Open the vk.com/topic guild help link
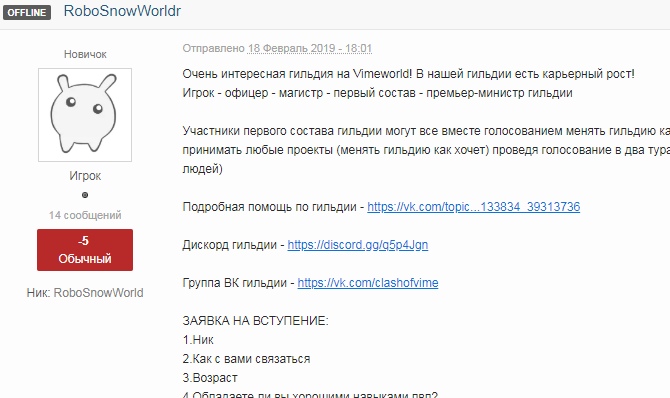Screen dimensions: 670x398 pos(473,207)
